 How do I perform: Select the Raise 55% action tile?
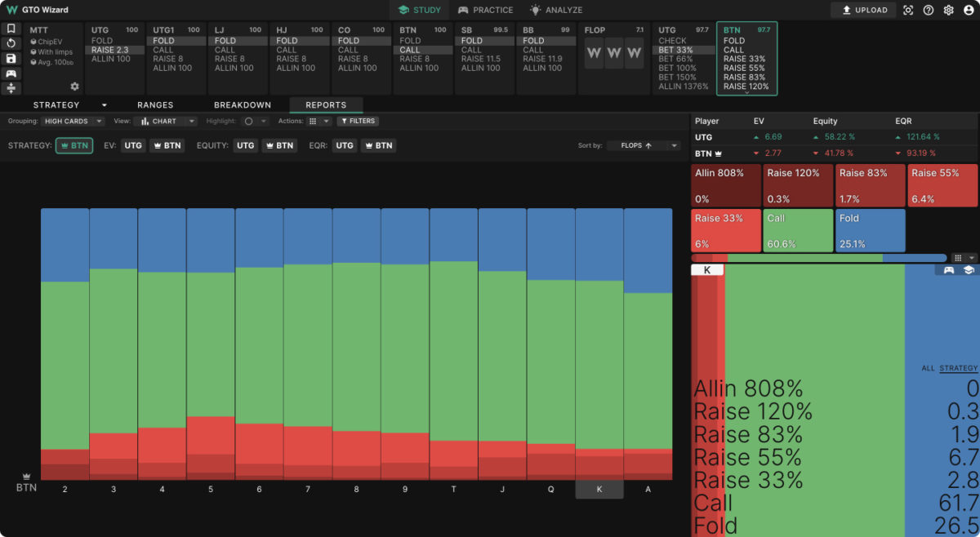pyautogui.click(x=944, y=185)
